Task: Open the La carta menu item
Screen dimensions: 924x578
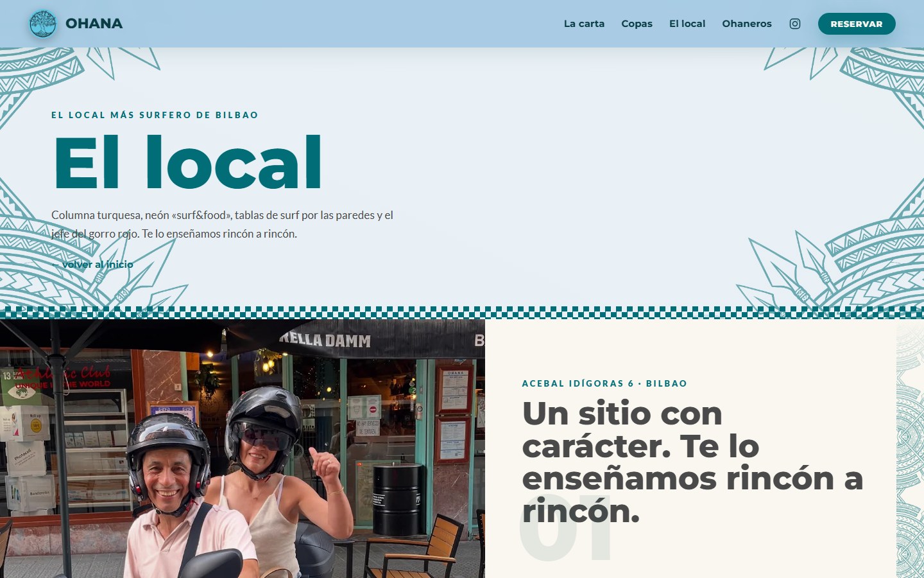Action: [584, 24]
